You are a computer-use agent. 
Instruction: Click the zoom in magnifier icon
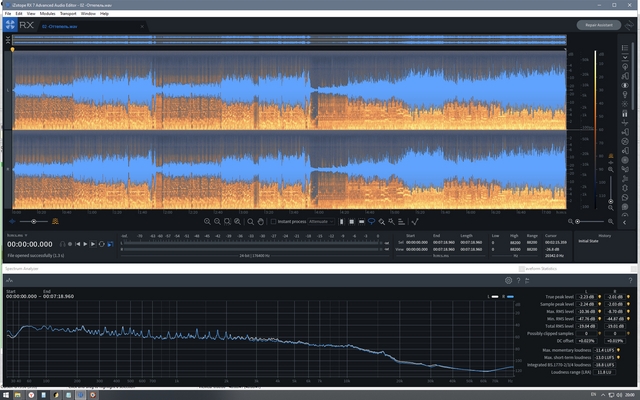coord(207,221)
